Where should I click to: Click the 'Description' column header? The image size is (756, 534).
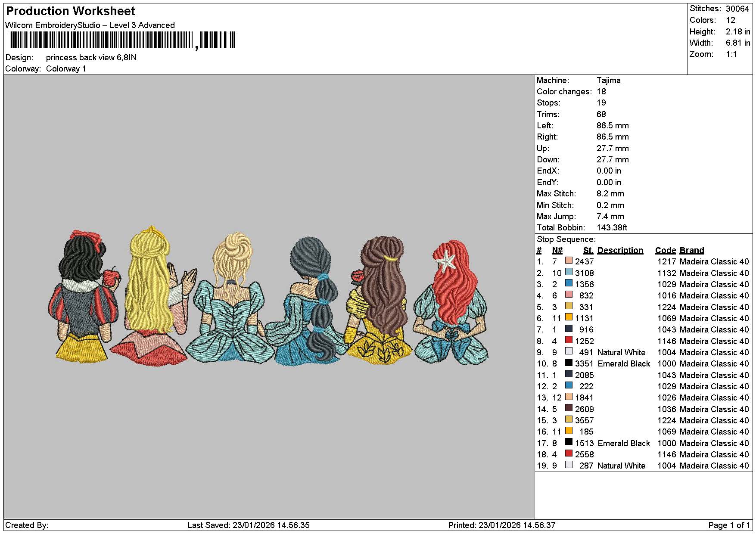coord(620,250)
